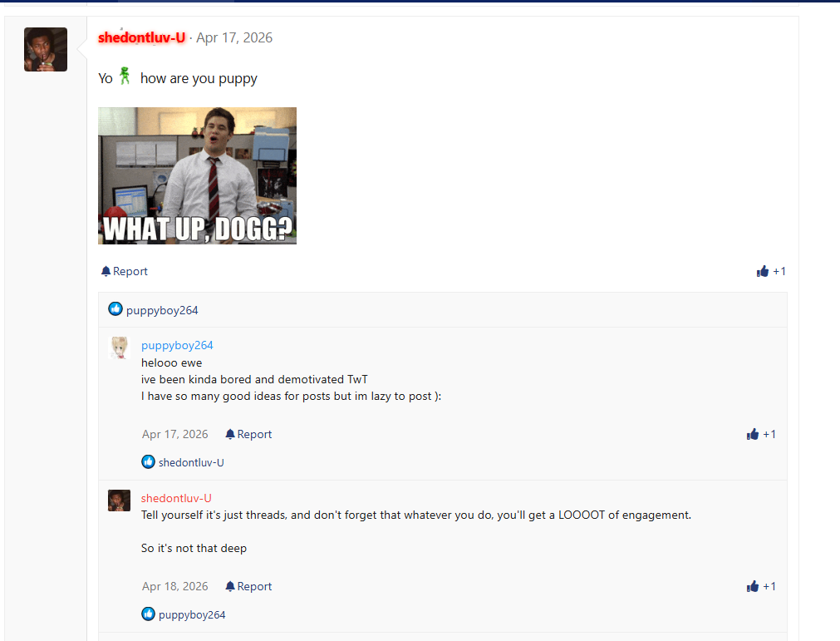Image resolution: width=840 pixels, height=641 pixels.
Task: Open shedontluv-U from comment likes
Action: [191, 462]
